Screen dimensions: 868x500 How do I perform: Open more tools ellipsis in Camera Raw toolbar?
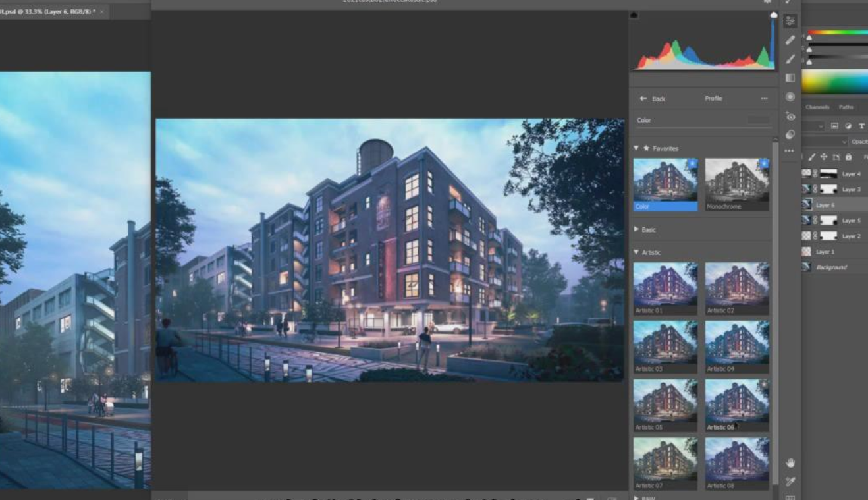(790, 151)
